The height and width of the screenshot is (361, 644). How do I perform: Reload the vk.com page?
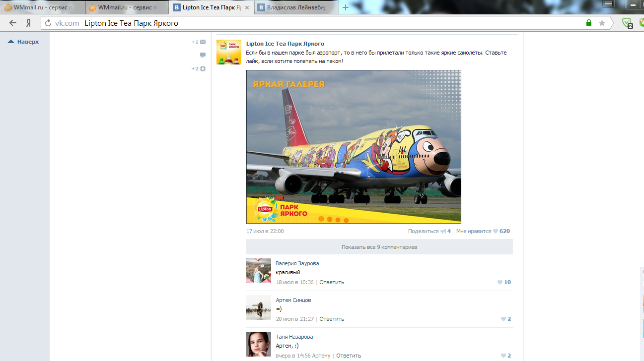coord(48,23)
